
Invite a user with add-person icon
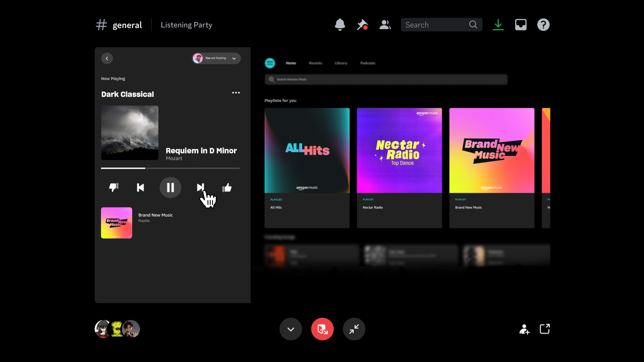coord(524,329)
